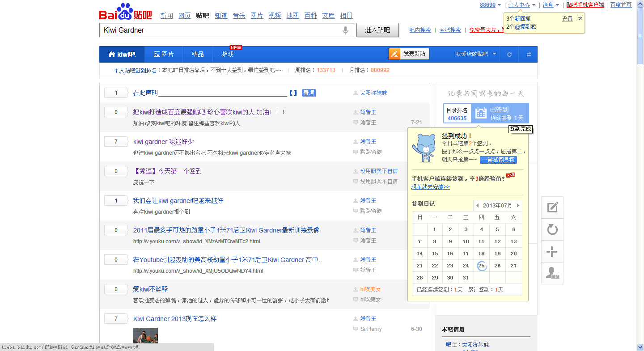Click 视频 in the top navigation
This screenshot has height=351, width=644.
click(x=275, y=16)
